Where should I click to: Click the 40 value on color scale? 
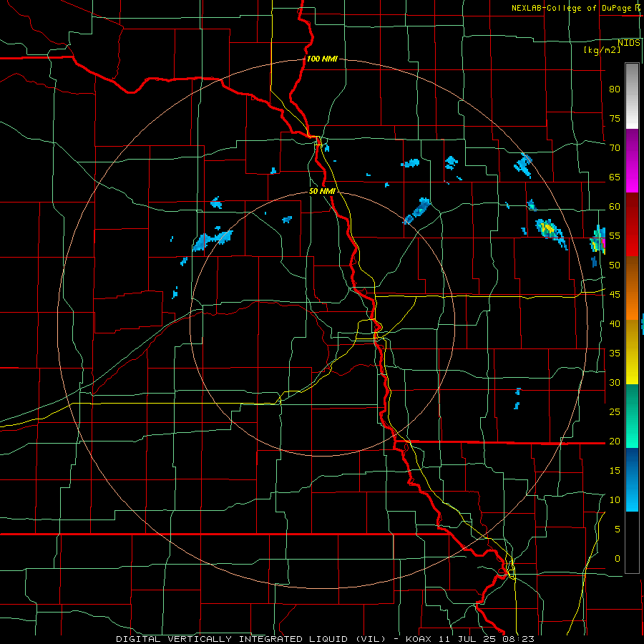click(x=615, y=323)
